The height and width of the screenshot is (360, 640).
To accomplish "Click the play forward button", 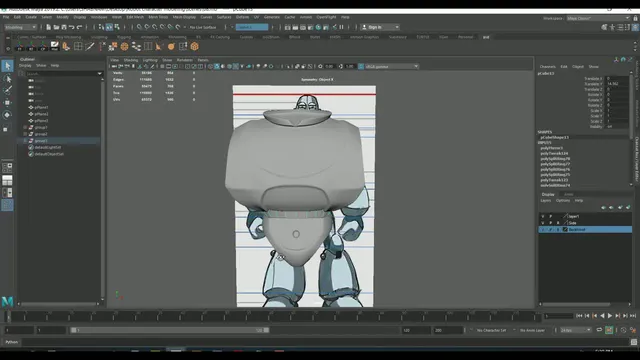I will coord(610,316).
